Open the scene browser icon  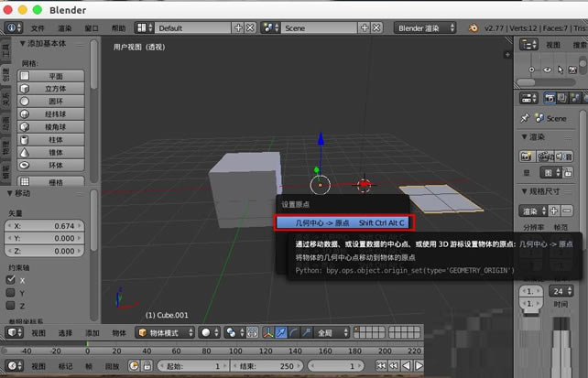(x=271, y=27)
